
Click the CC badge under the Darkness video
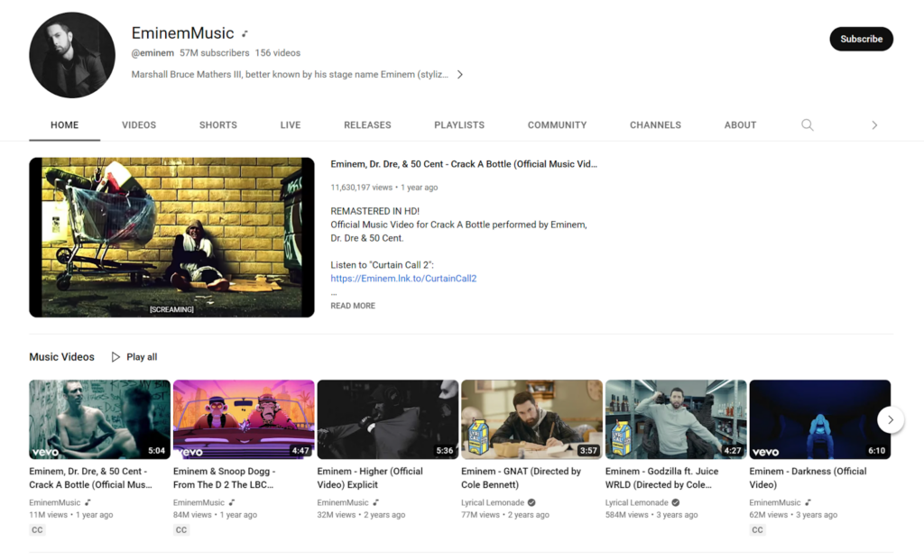click(757, 530)
